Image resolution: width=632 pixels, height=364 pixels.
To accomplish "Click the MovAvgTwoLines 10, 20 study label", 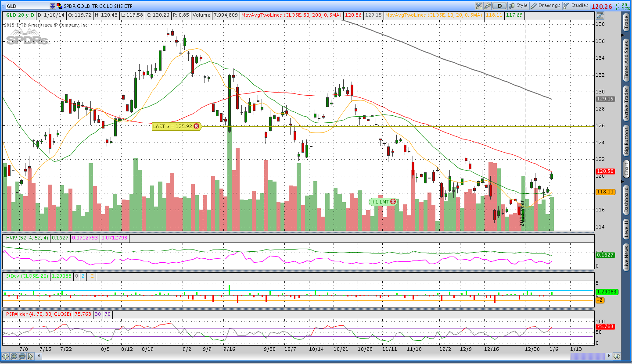I will (434, 15).
